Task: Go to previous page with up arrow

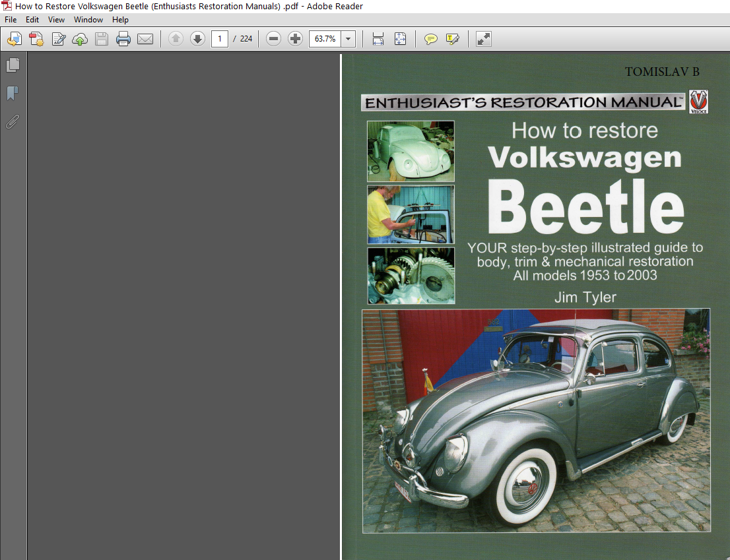Action: (176, 39)
